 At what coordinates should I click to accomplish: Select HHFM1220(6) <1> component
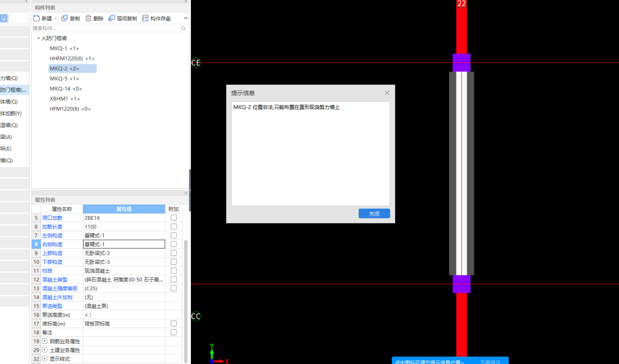pyautogui.click(x=72, y=58)
